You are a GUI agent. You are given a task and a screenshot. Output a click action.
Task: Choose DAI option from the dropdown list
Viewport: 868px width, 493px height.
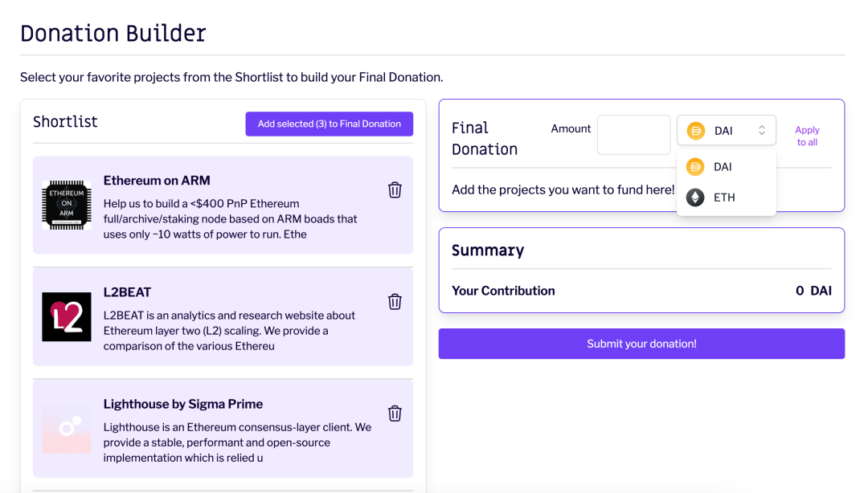tap(727, 166)
